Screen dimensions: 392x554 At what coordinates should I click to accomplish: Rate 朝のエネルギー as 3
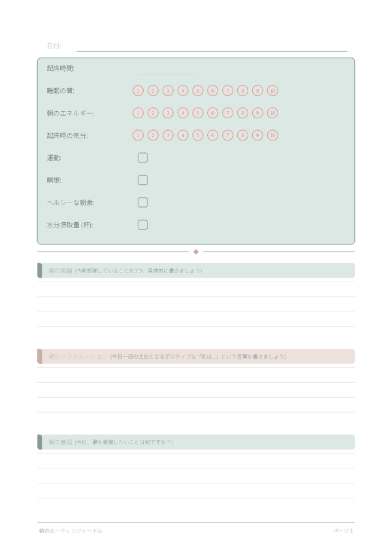168,113
